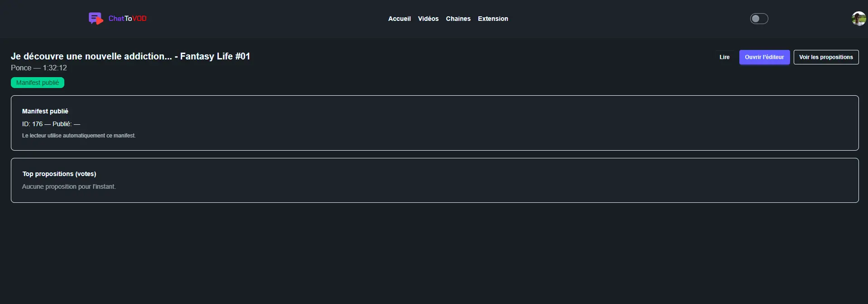Navigate to the Chaines section

[458, 19]
